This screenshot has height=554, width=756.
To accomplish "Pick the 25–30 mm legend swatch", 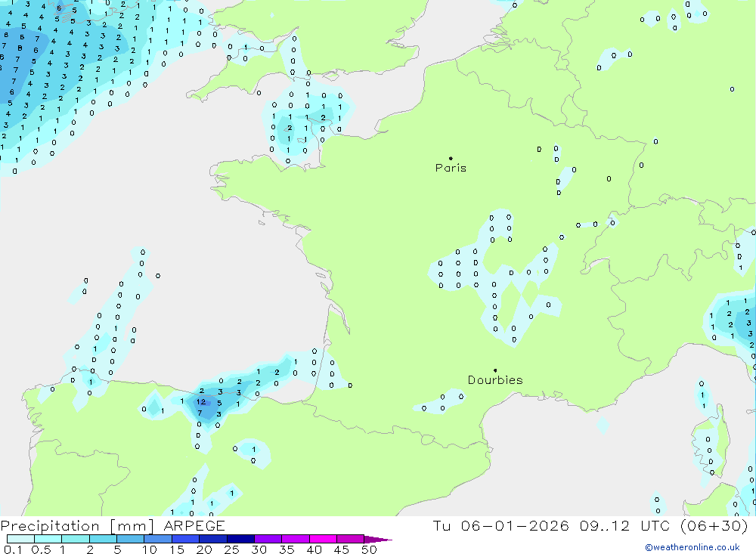I will 240,539.
